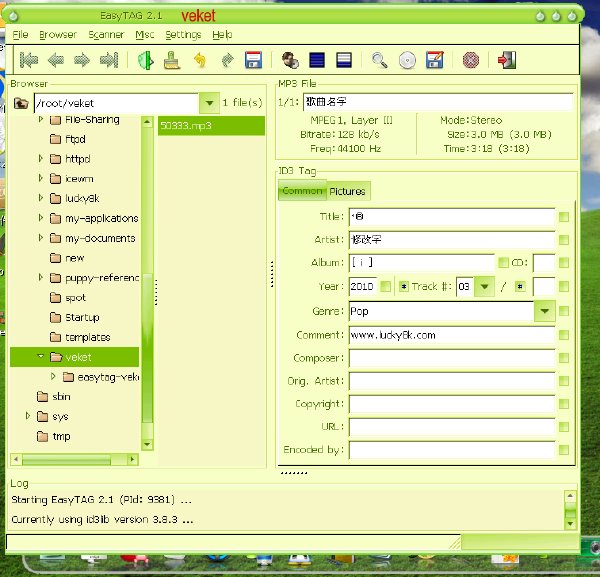The width and height of the screenshot is (600, 577).
Task: Open the browser path history dropdown
Action: [209, 103]
